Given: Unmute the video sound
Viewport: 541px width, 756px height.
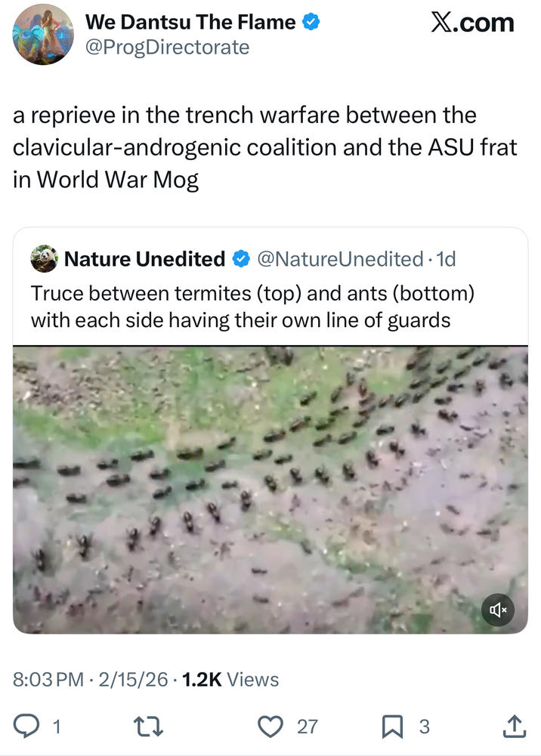Looking at the screenshot, I should [498, 609].
